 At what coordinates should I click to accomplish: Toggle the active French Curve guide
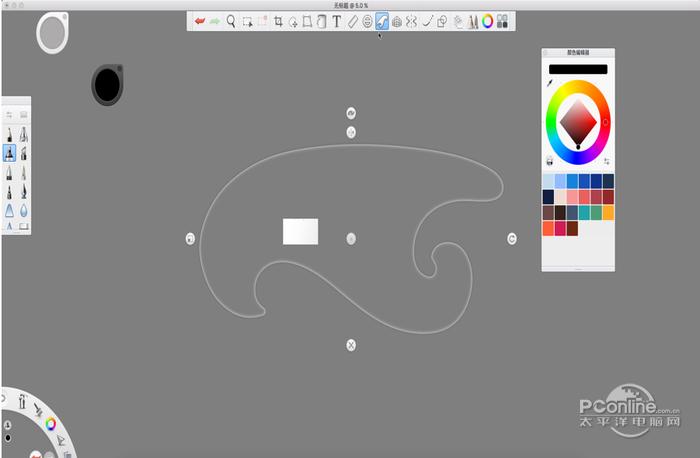(x=382, y=21)
